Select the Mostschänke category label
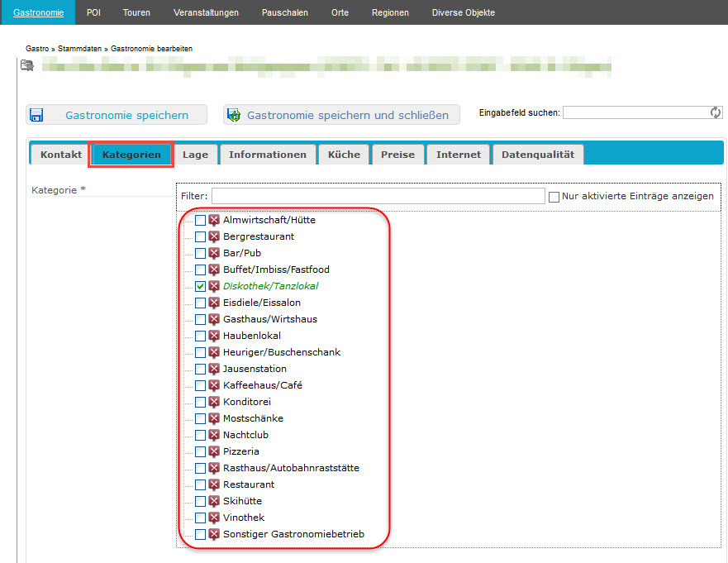This screenshot has height=563, width=728. point(253,418)
